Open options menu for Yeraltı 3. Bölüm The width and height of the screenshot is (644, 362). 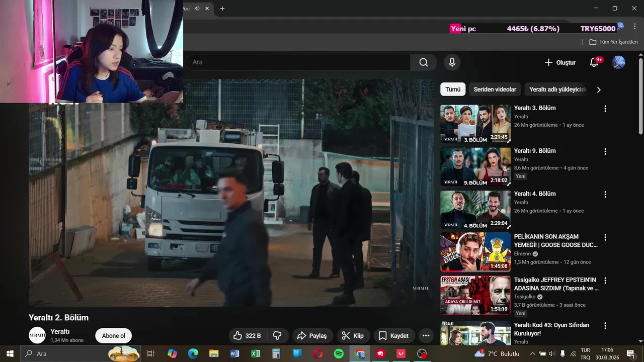(605, 109)
